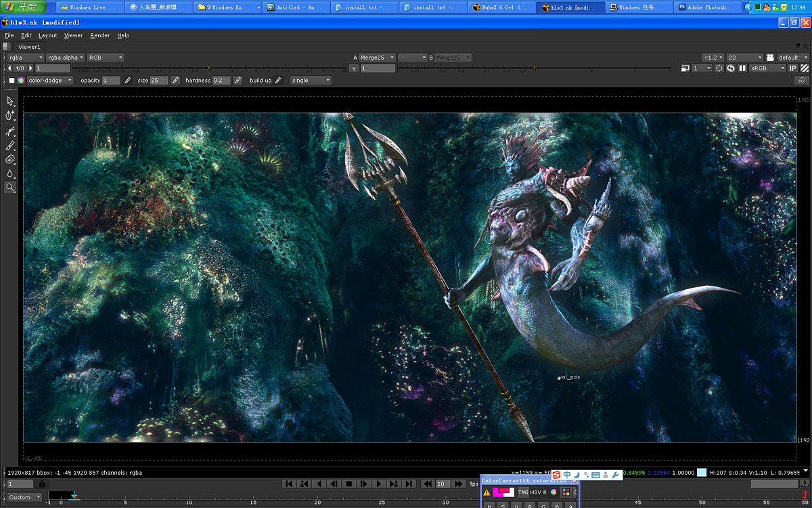
Task: Click the gamma Y toggle button
Action: (354, 68)
